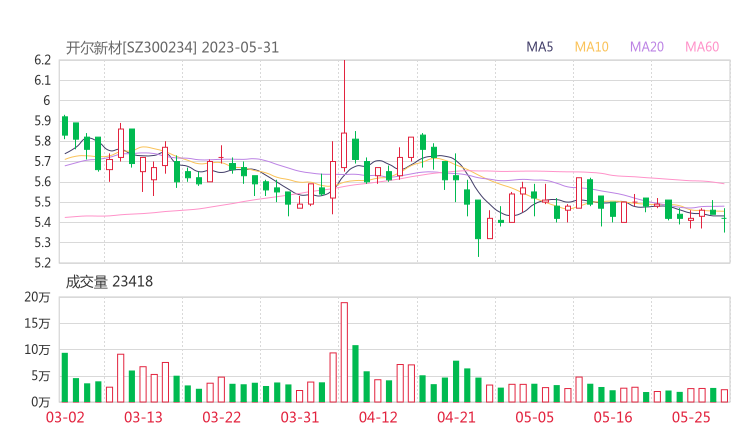Click the first green volume bar at 03-02
Viewport: 740px width, 440px height.
65,378
